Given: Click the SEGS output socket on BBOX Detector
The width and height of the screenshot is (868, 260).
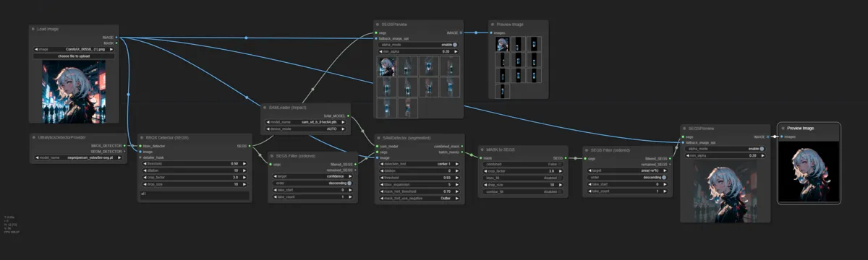Looking at the screenshot, I should pyautogui.click(x=250, y=145).
